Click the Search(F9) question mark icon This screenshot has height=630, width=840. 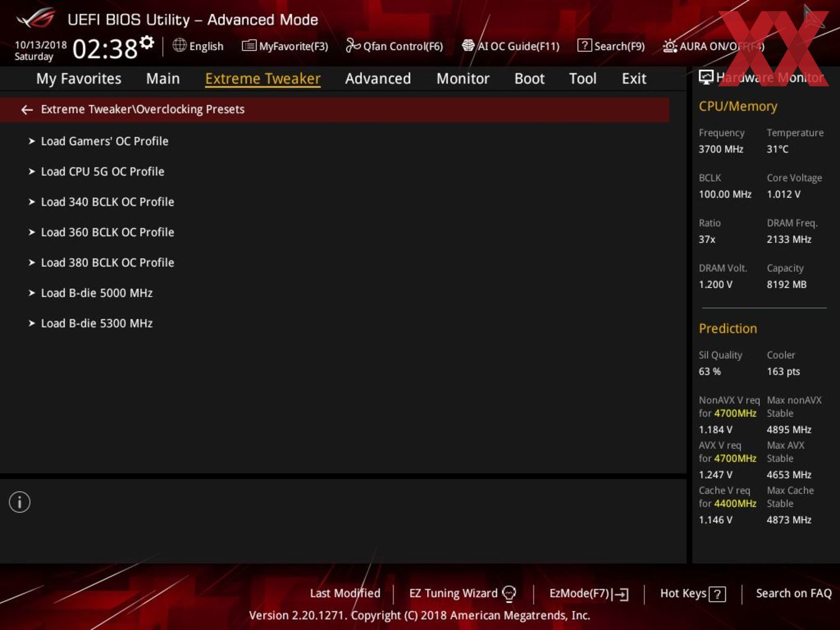click(x=584, y=46)
